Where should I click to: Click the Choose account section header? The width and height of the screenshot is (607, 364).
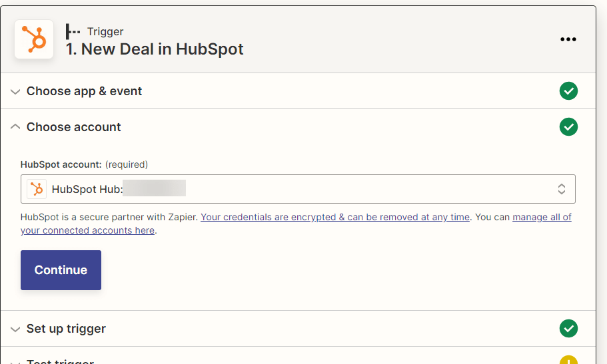298,127
